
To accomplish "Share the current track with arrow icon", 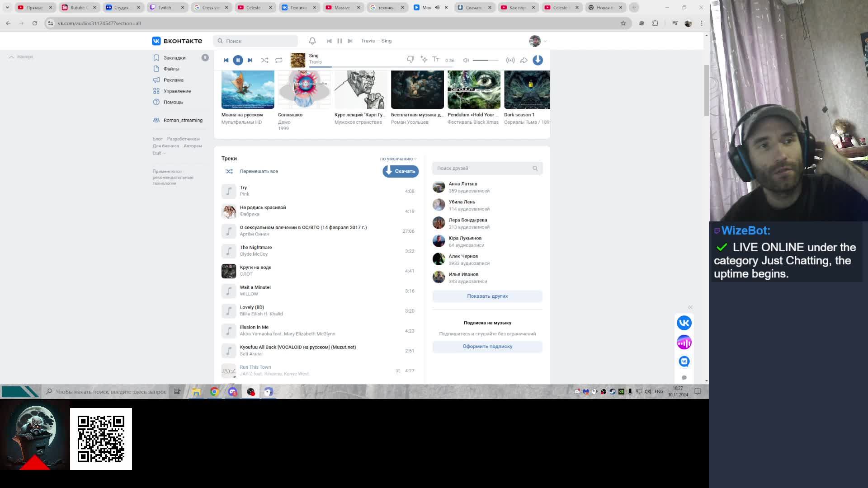I will click(x=524, y=60).
